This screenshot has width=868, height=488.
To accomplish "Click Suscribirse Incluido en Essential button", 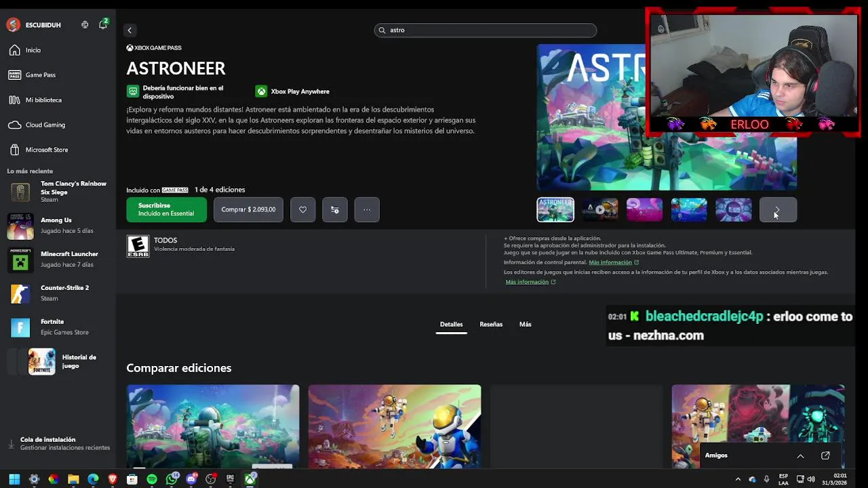I will click(x=166, y=209).
